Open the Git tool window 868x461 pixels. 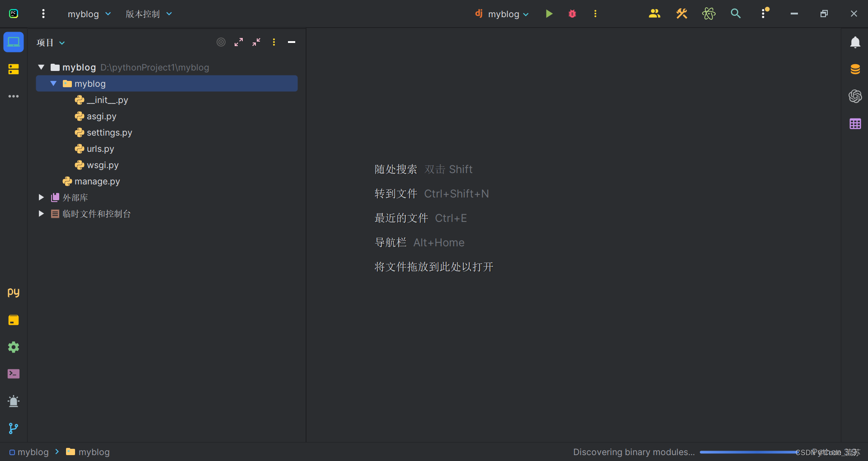14,428
